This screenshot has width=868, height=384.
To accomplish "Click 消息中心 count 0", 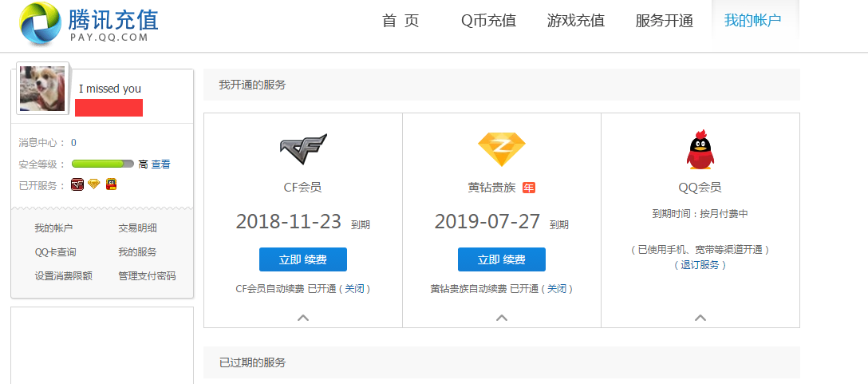I will pos(73,143).
